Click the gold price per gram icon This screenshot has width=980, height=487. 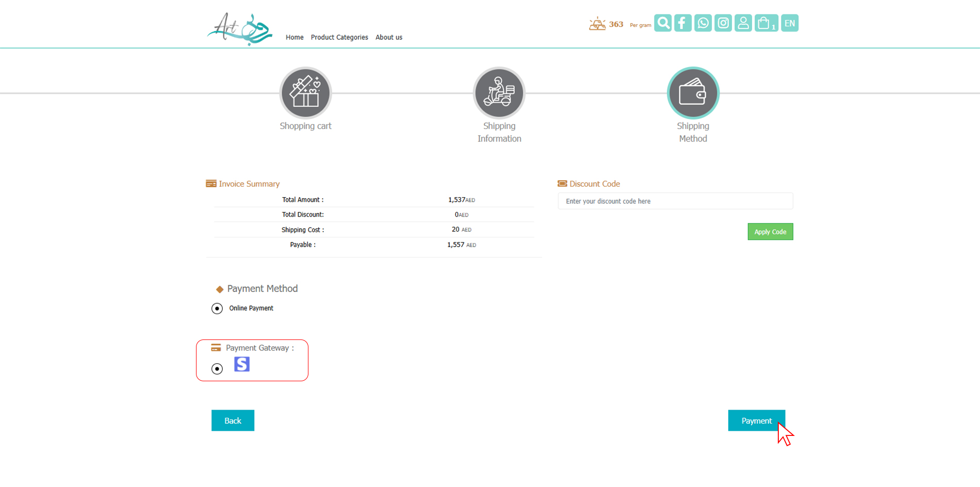pyautogui.click(x=597, y=24)
